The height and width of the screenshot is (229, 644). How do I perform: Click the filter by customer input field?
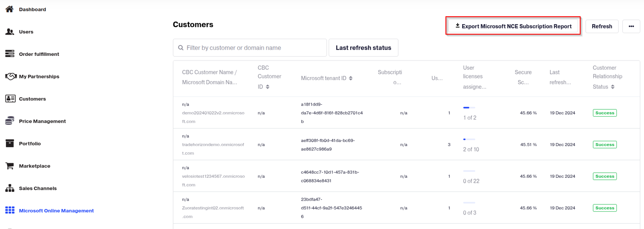250,48
